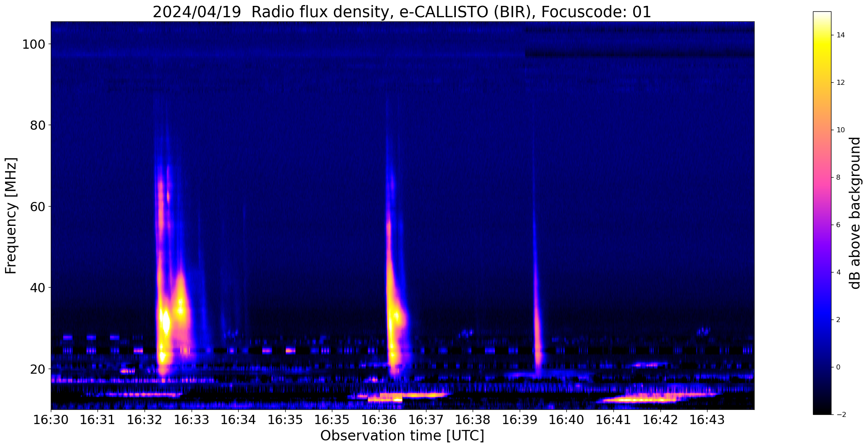Click the plot title with date 2024/04/19
Viewport: 868px width, 448px height.
coord(402,12)
